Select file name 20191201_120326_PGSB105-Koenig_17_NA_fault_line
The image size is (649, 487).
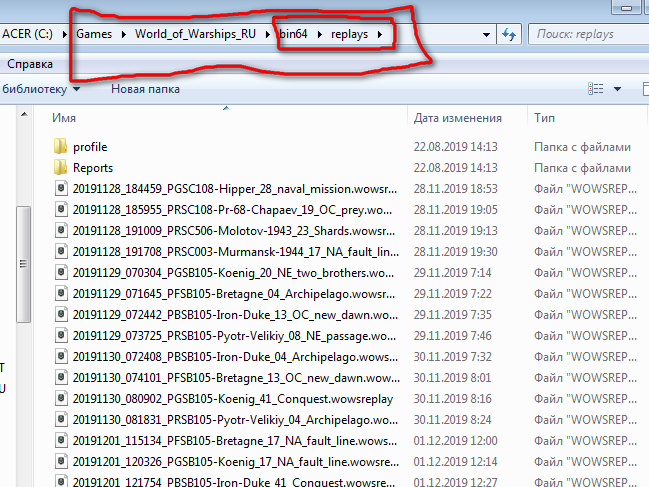tap(236, 462)
